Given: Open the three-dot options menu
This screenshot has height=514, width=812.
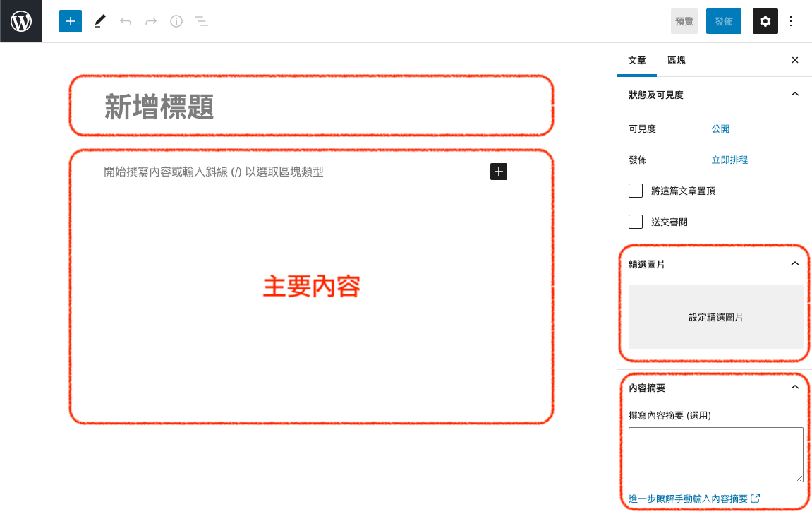Looking at the screenshot, I should (x=791, y=21).
